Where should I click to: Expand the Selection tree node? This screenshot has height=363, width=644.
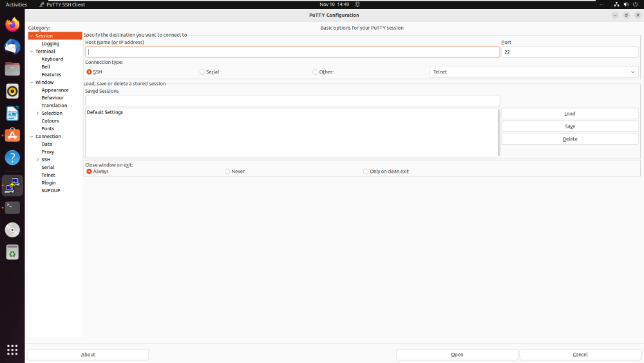[x=38, y=113]
